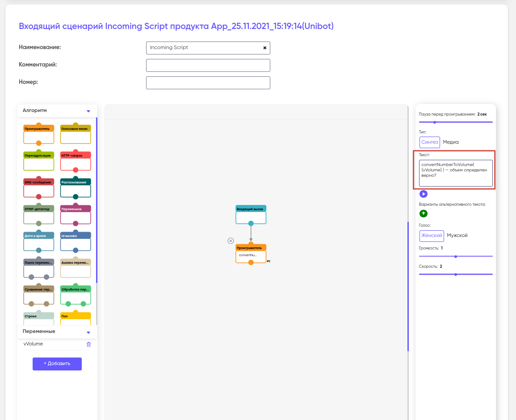Collapse the Переменные section
Image resolution: width=516 pixels, height=420 pixels.
[88, 332]
